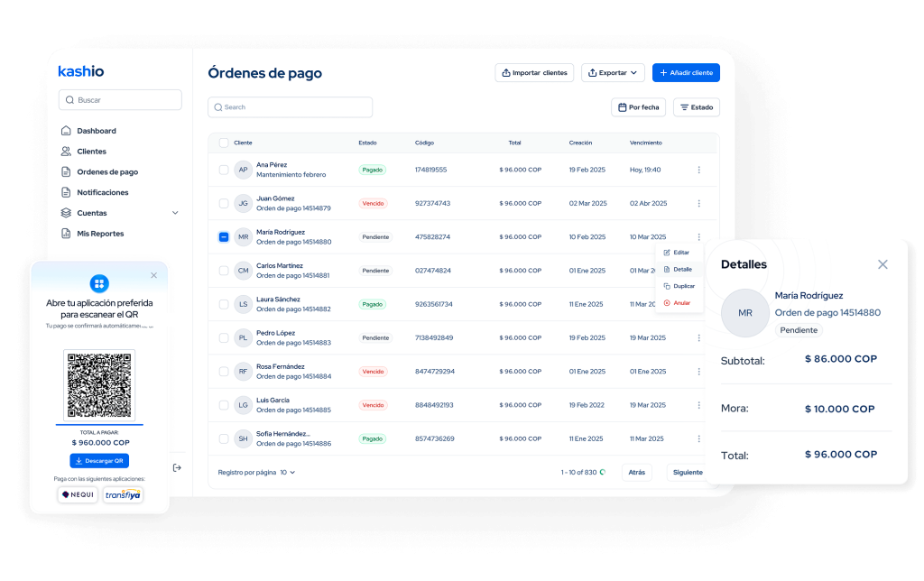Image resolution: width=924 pixels, height=581 pixels.
Task: Open the three-dot menu for Ana Pérez
Action: click(698, 170)
